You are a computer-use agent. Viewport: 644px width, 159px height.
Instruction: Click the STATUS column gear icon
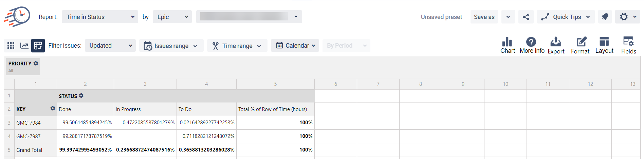(x=81, y=96)
